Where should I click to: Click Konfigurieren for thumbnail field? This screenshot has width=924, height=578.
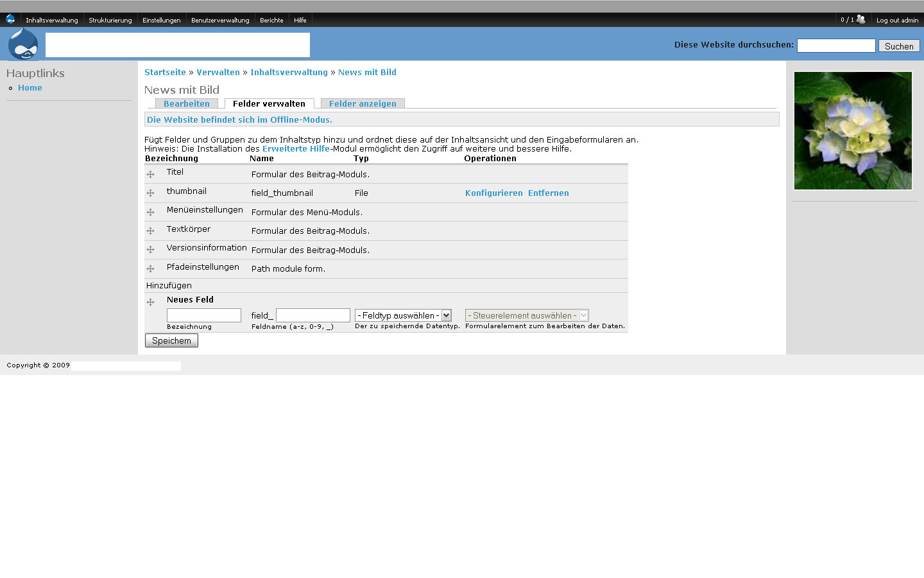[x=493, y=193]
